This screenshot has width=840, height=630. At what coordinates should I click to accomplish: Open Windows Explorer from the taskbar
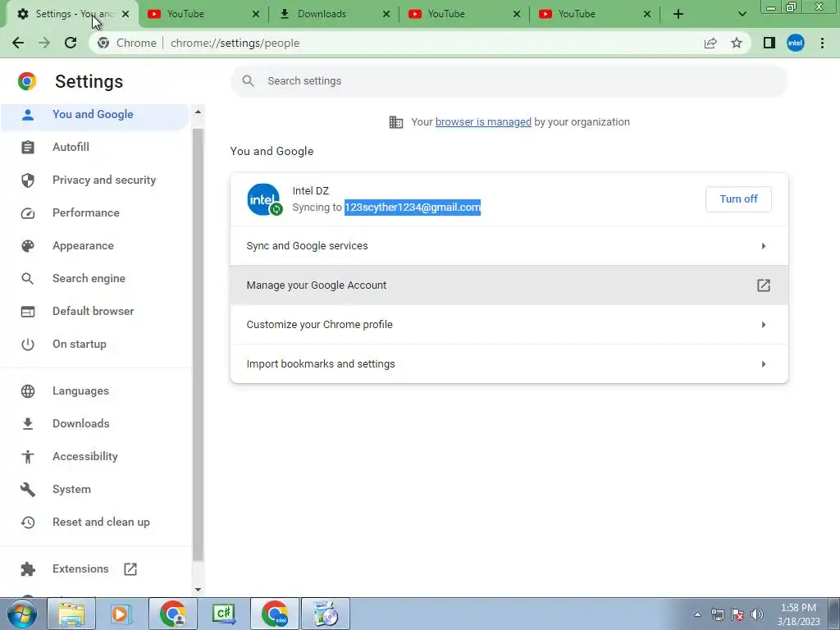pos(71,614)
